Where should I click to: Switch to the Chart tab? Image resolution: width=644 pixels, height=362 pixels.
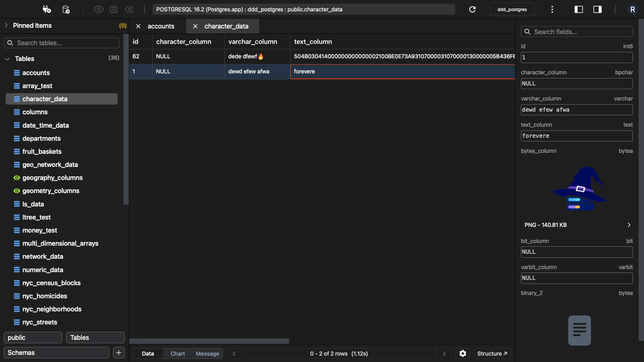pos(178,354)
